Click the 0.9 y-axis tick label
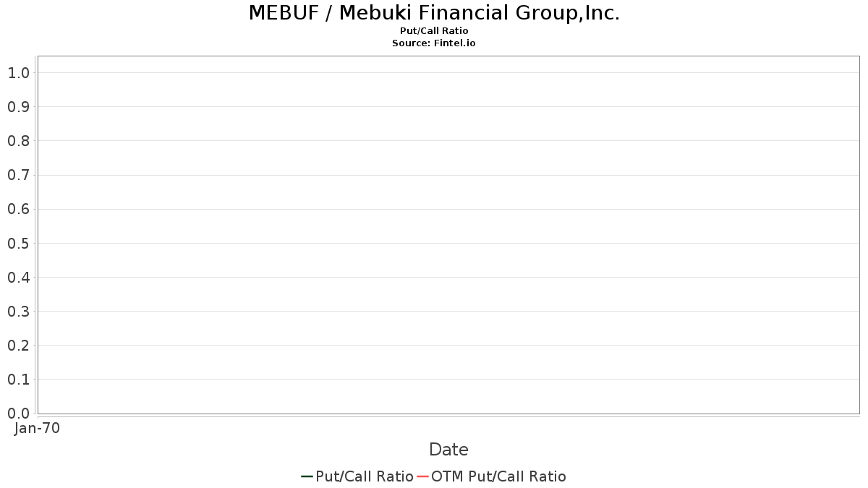This screenshot has height=488, width=868. (x=18, y=107)
